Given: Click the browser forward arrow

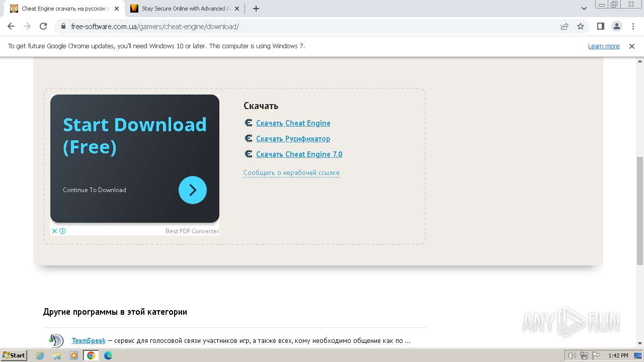Looking at the screenshot, I should tap(27, 26).
